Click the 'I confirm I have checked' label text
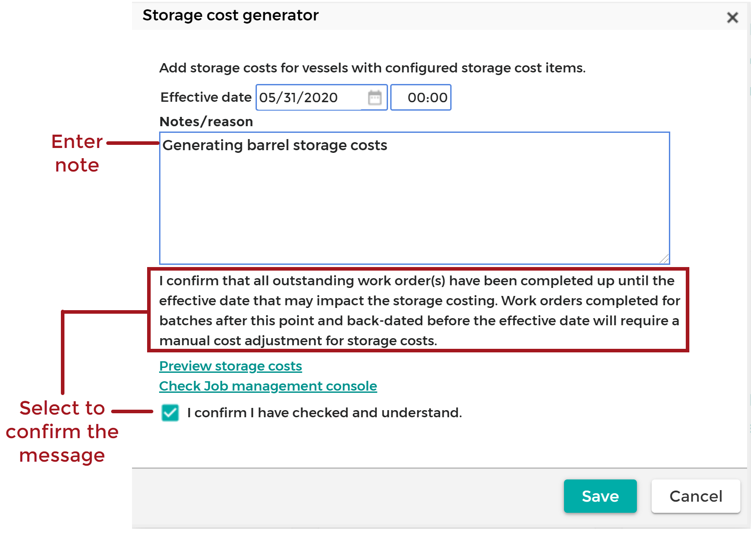The image size is (756, 535). (324, 413)
